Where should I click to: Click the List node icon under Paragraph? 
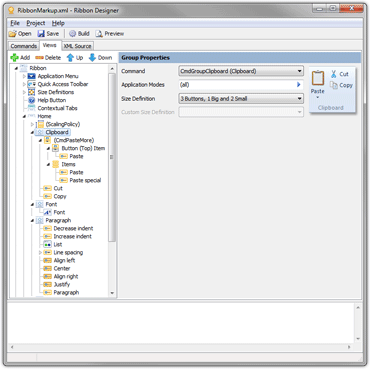(x=48, y=244)
